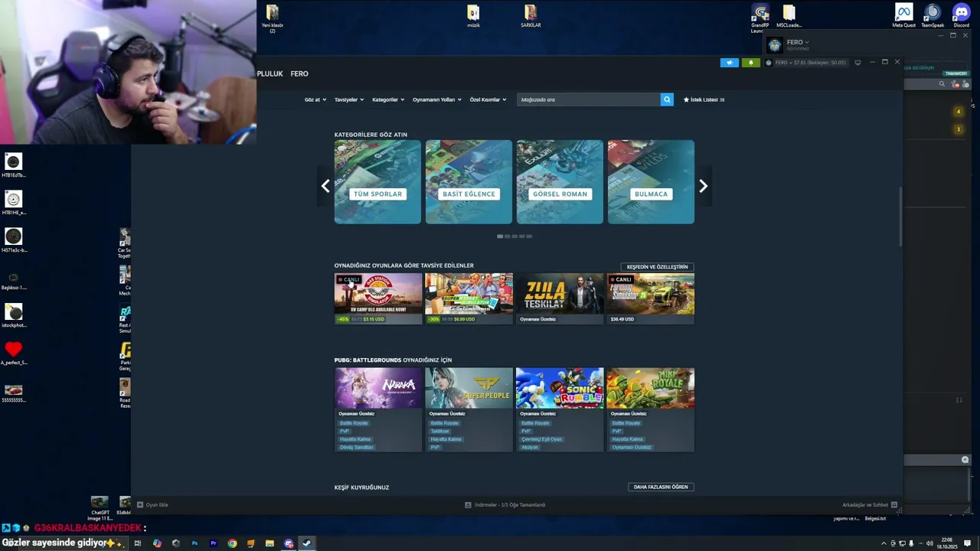Open the BULMACA category card
The width and height of the screenshot is (980, 551).
click(x=651, y=182)
